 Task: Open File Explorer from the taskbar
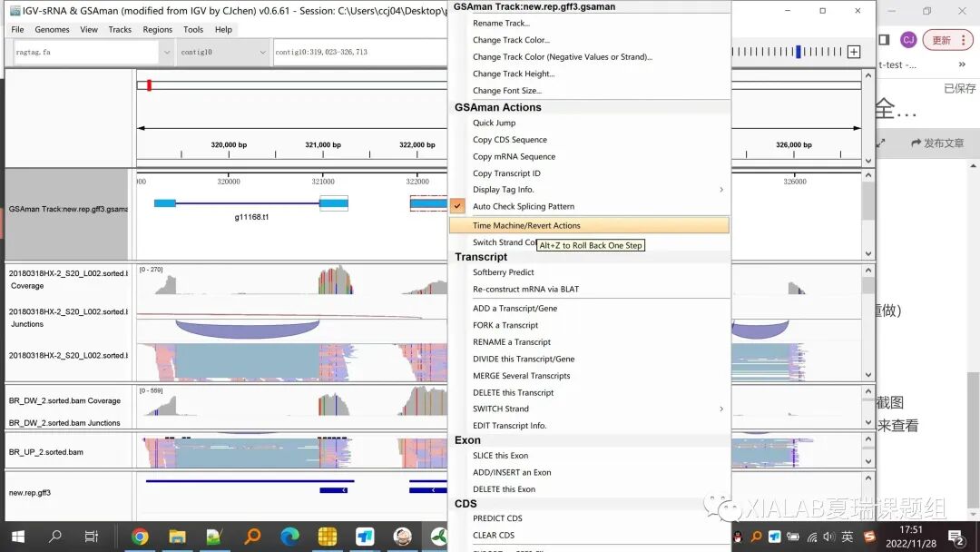click(178, 537)
